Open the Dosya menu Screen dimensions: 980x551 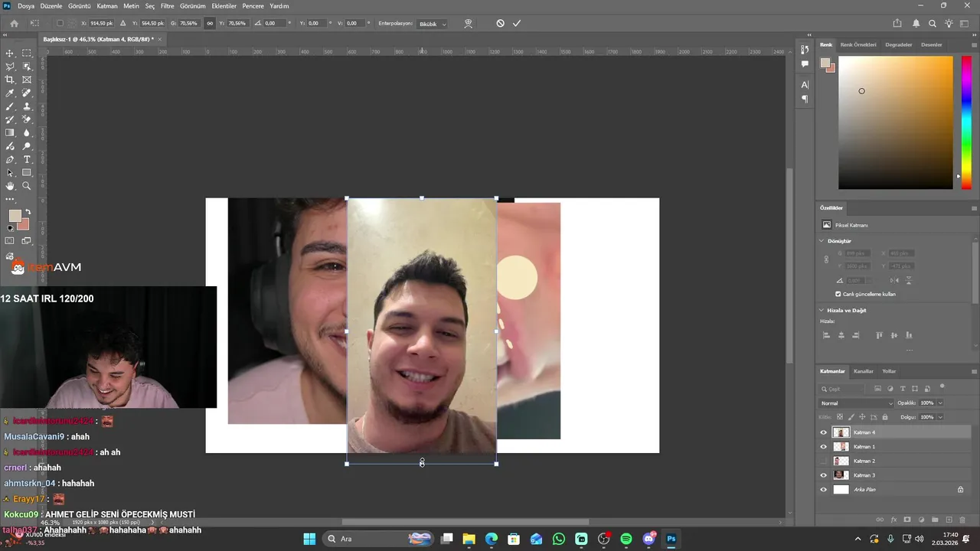point(26,6)
